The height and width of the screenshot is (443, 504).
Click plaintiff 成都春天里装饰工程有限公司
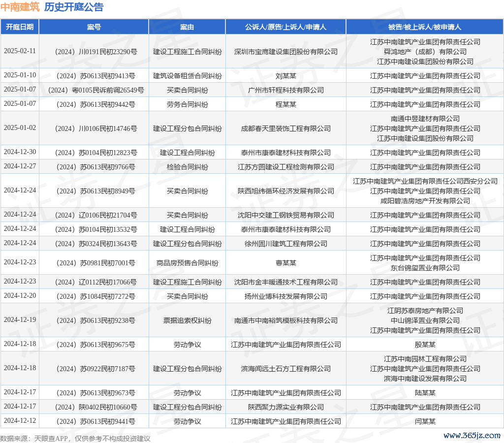click(286, 128)
